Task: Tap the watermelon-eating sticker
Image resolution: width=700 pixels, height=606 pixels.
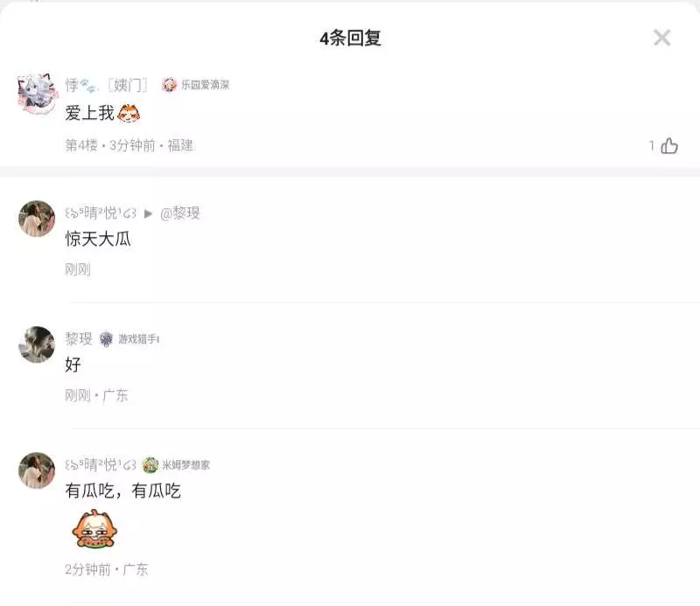Action: point(94,529)
